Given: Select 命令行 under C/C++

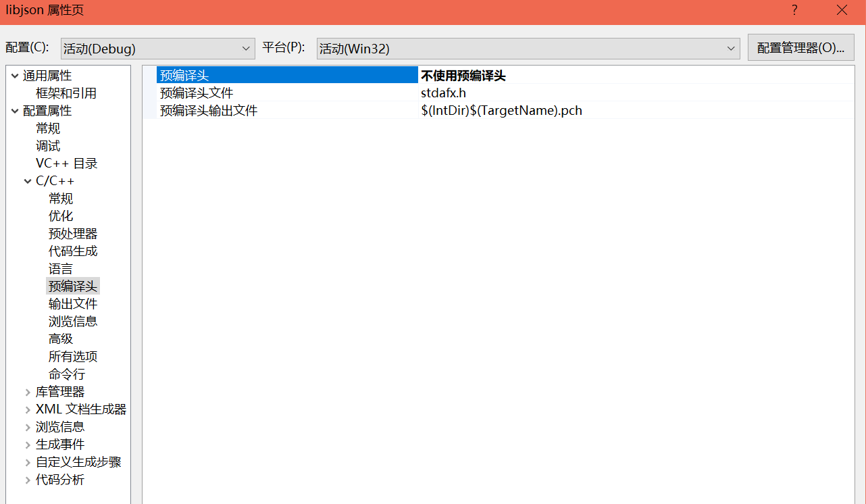Looking at the screenshot, I should pos(66,374).
